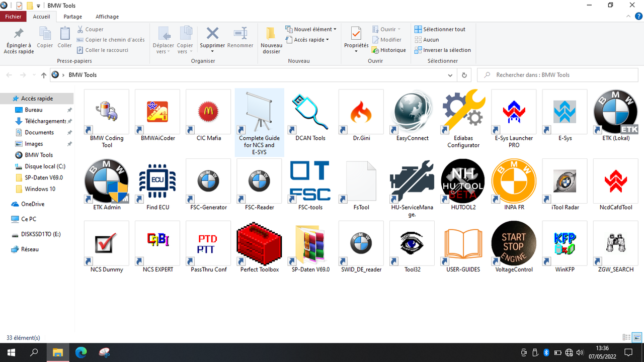Select the WinKFP shortcut
Viewport: 644px width, 362px height.
point(565,247)
